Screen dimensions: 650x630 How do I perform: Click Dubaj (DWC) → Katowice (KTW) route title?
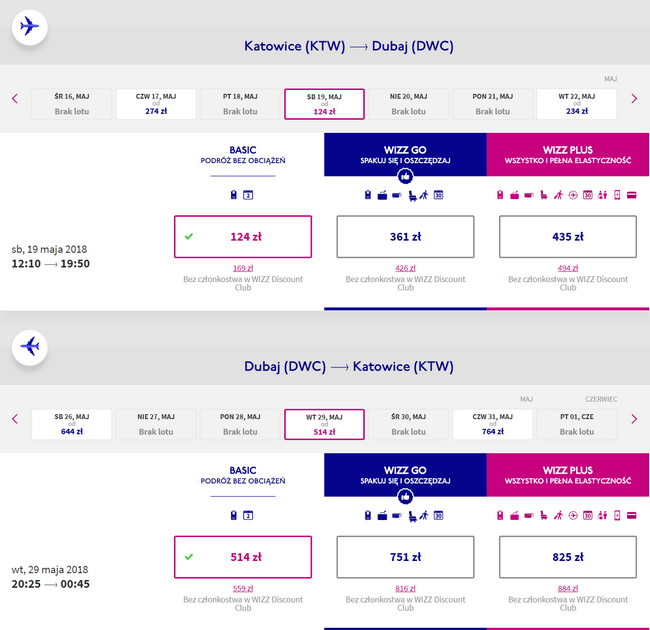[x=349, y=366]
